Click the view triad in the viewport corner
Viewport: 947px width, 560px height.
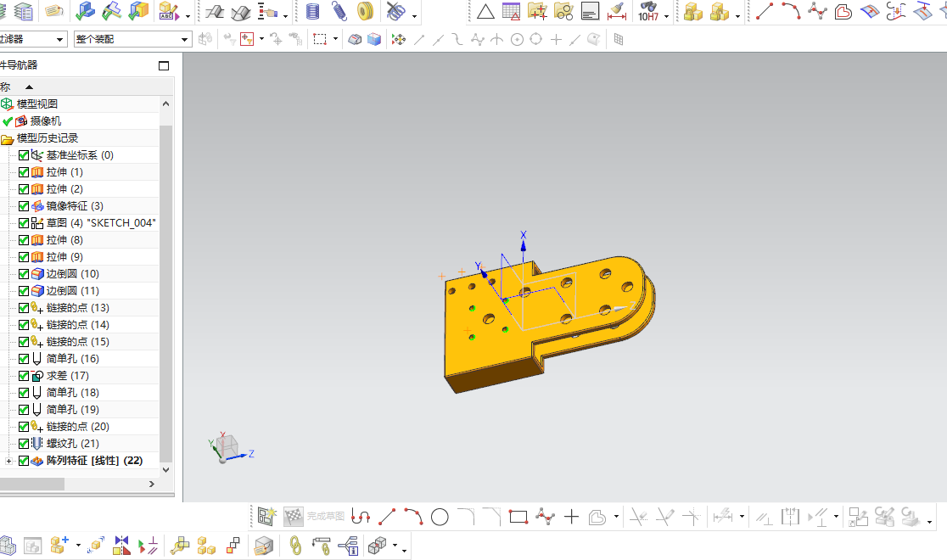(x=230, y=448)
